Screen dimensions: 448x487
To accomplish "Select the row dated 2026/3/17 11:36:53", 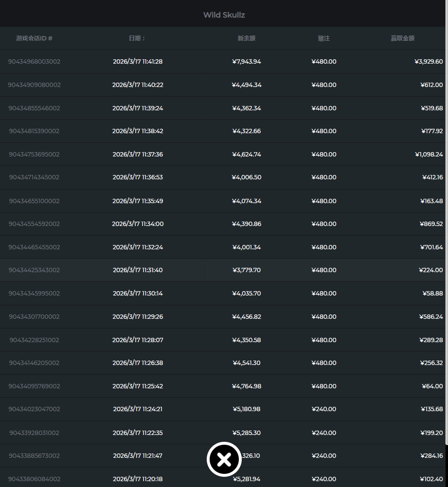I will 138,177.
